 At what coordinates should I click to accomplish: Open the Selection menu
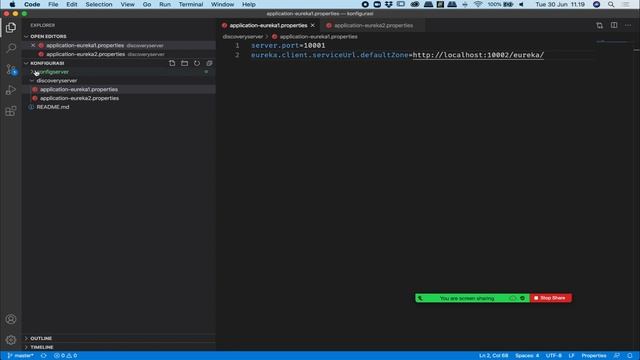pos(99,4)
